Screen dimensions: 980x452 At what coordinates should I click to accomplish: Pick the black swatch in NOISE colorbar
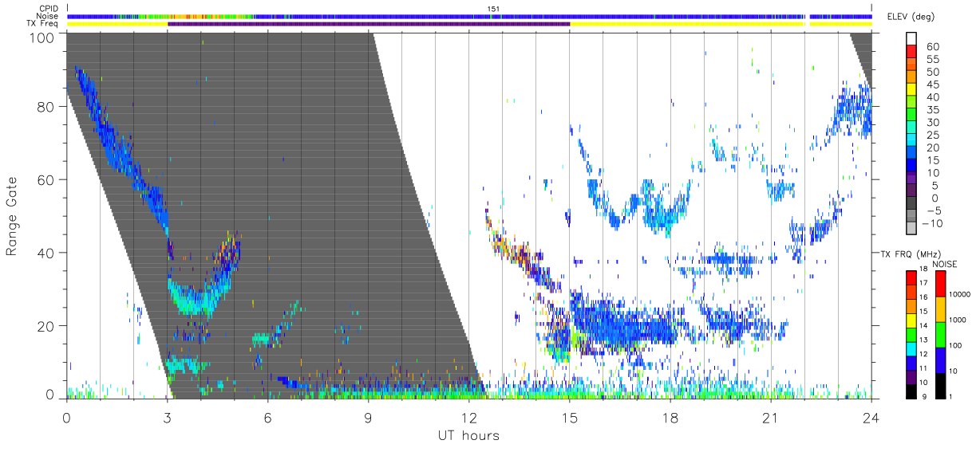(x=940, y=386)
